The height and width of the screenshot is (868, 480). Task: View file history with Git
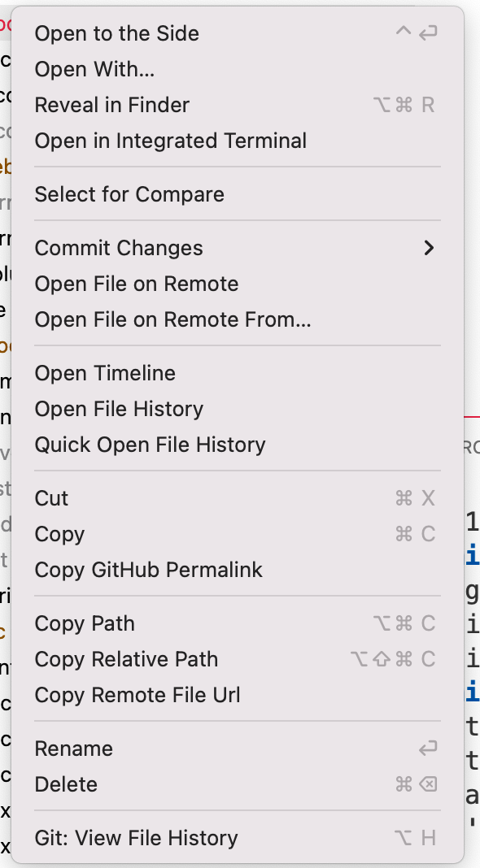136,838
